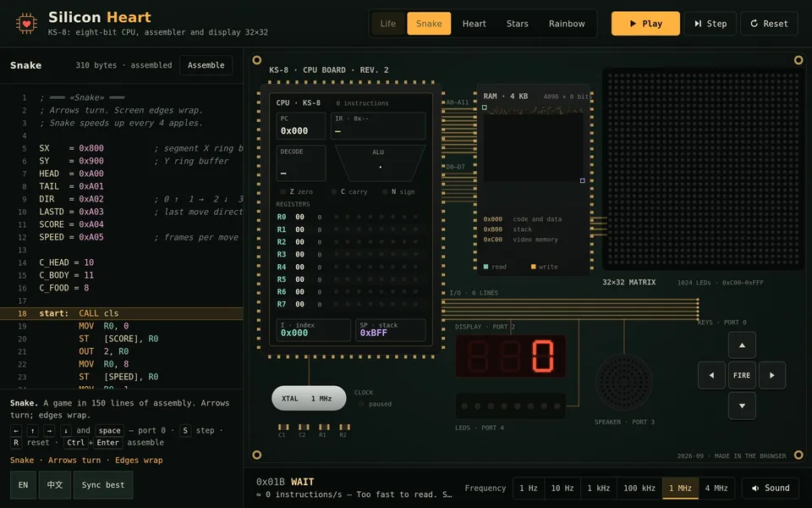Click the round speaker grille
This screenshot has height=508, width=812.
624,383
